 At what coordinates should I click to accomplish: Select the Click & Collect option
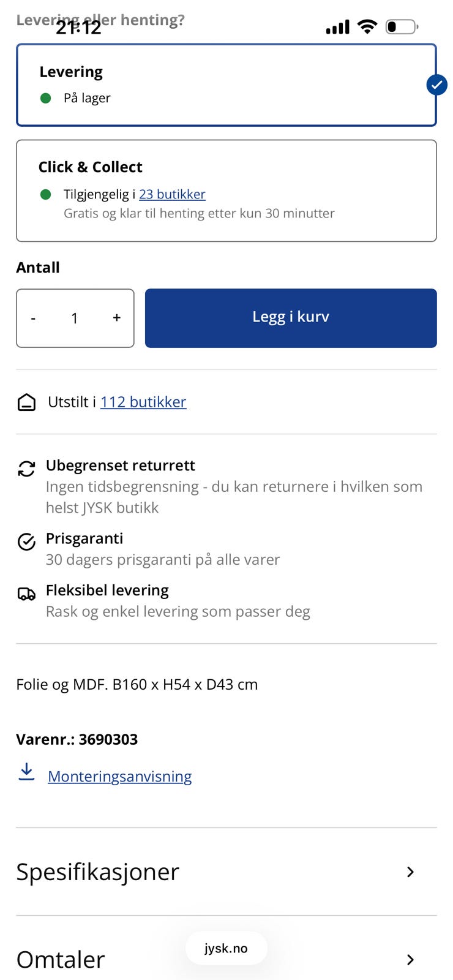(x=226, y=190)
